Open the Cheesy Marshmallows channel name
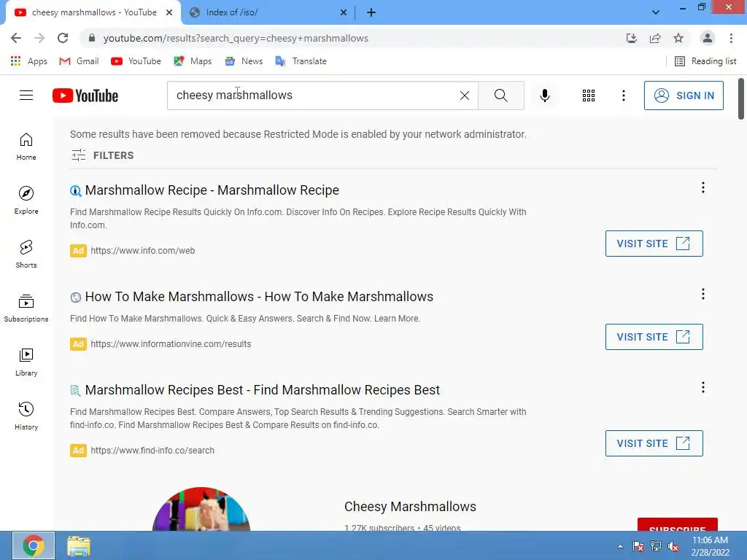 (x=410, y=506)
